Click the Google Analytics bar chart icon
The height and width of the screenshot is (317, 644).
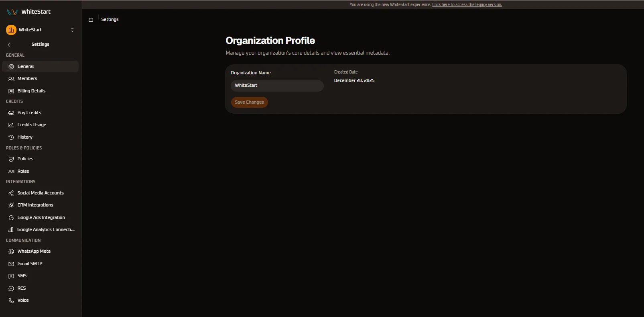click(x=11, y=230)
